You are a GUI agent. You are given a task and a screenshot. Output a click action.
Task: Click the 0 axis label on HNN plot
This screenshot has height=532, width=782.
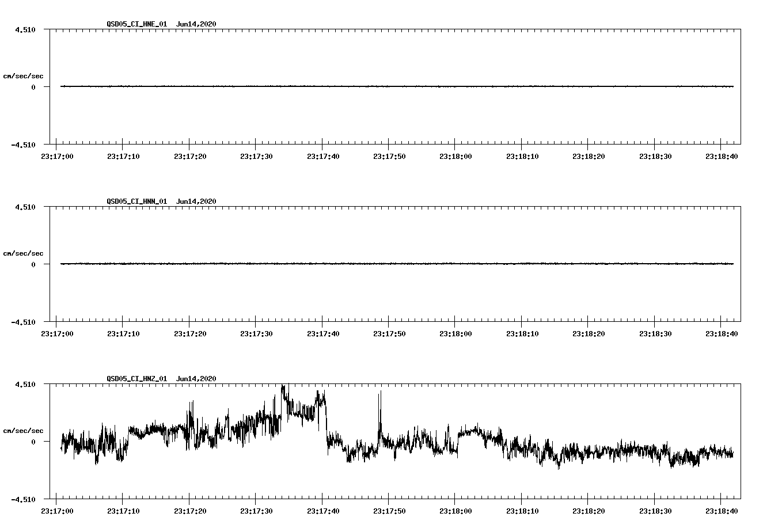pos(33,264)
